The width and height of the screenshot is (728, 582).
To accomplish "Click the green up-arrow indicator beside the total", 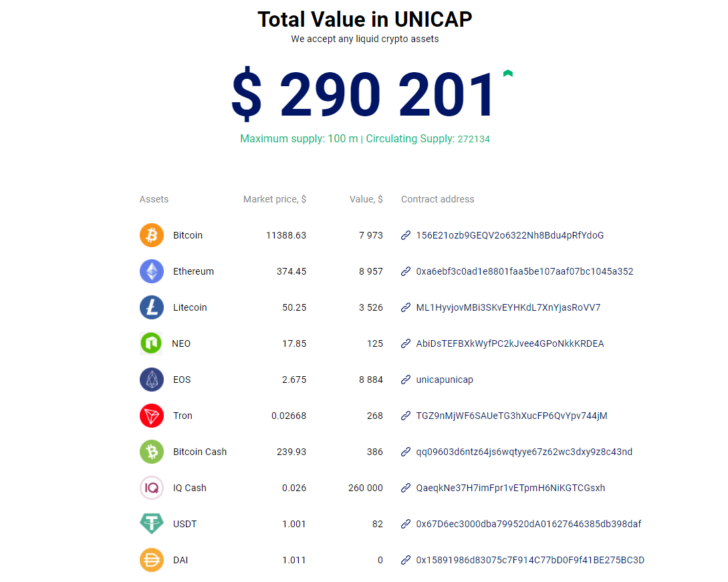I will pos(508,74).
